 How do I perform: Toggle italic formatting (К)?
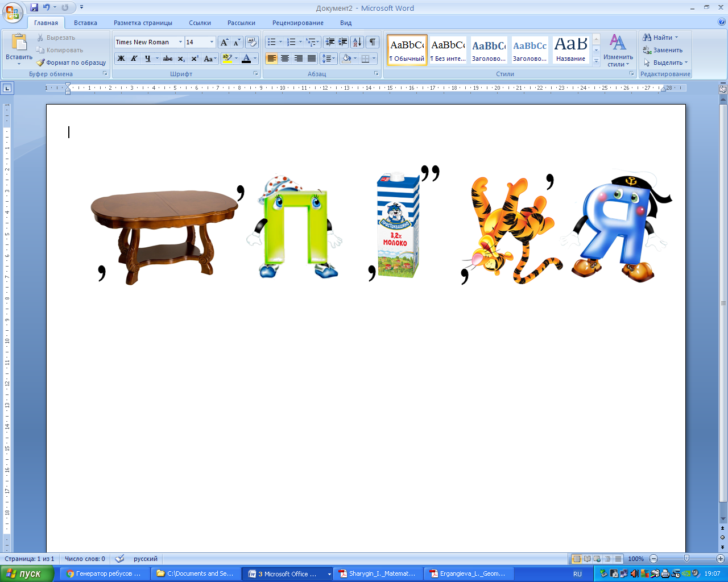pos(134,59)
